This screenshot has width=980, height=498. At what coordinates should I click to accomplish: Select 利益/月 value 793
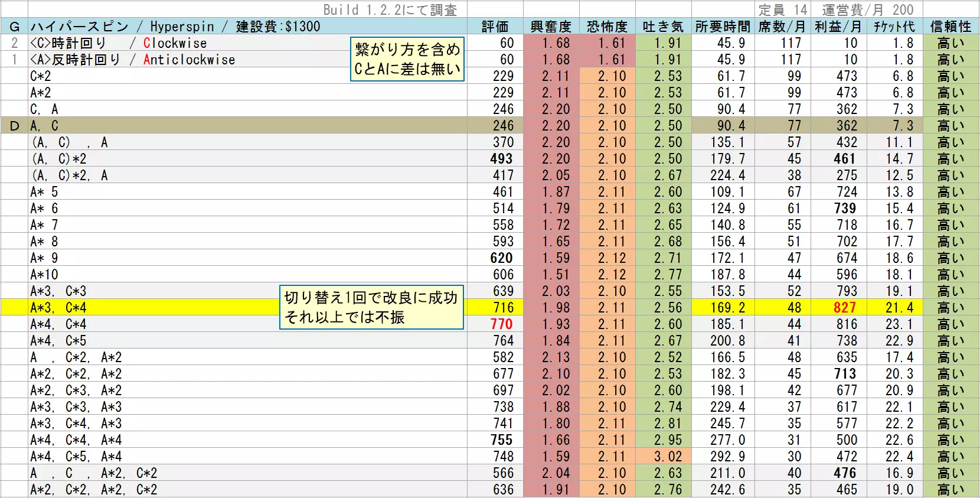(847, 291)
